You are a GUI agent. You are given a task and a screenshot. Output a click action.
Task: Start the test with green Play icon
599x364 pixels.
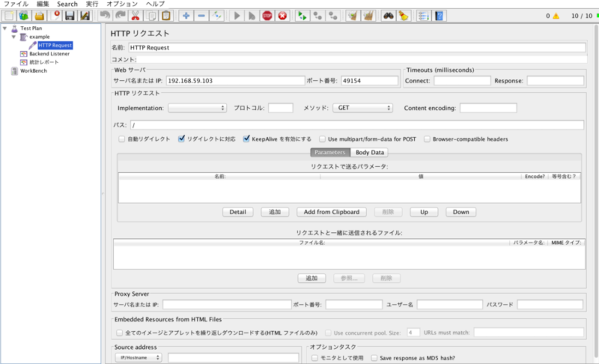237,16
